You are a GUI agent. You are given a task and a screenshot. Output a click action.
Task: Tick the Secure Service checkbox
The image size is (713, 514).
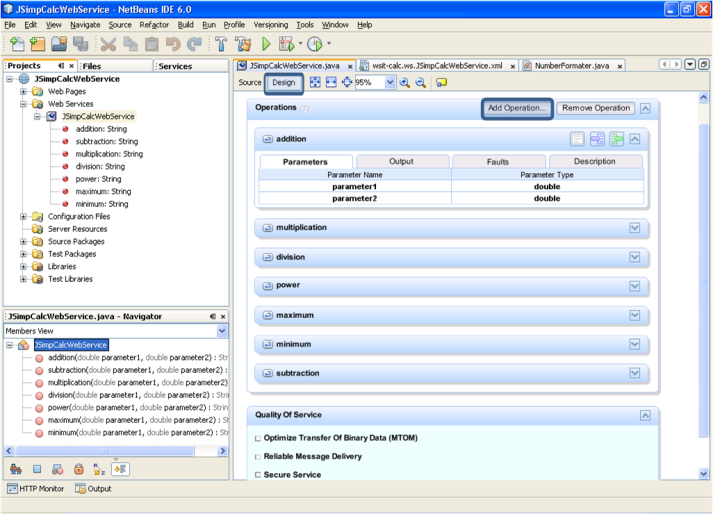258,475
